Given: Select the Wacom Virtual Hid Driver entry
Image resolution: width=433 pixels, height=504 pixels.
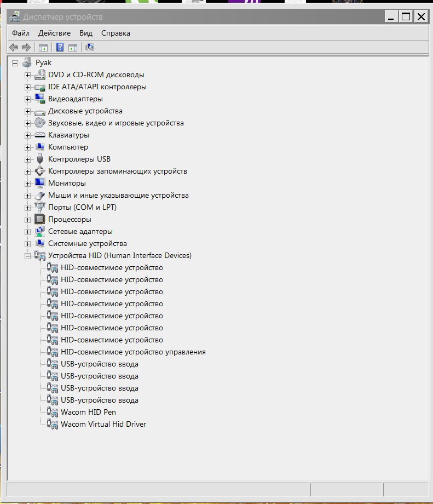Looking at the screenshot, I should click(x=103, y=424).
